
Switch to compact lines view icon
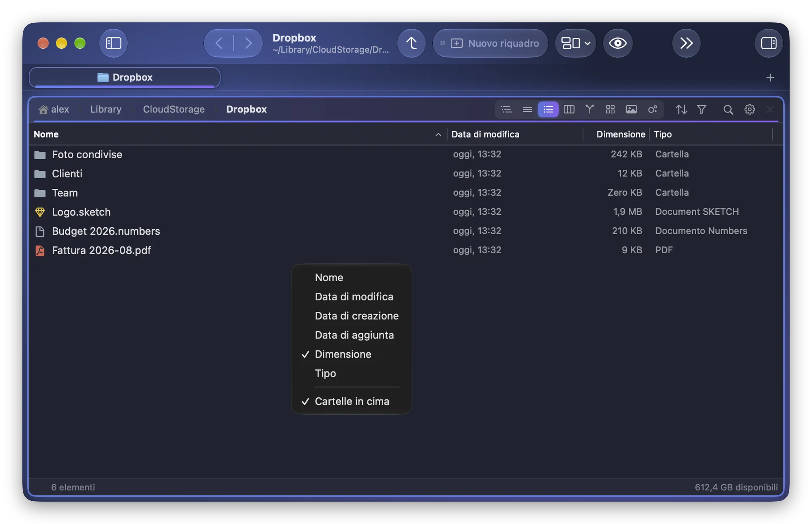[x=527, y=109]
